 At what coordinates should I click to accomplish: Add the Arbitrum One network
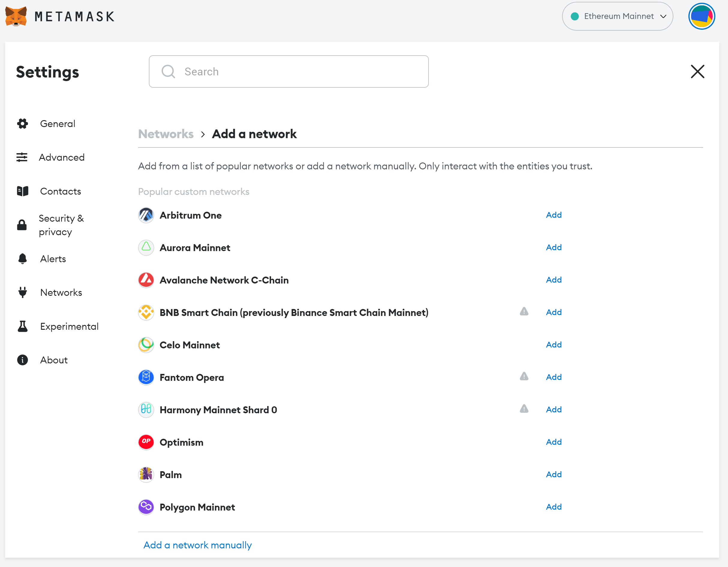pos(554,215)
